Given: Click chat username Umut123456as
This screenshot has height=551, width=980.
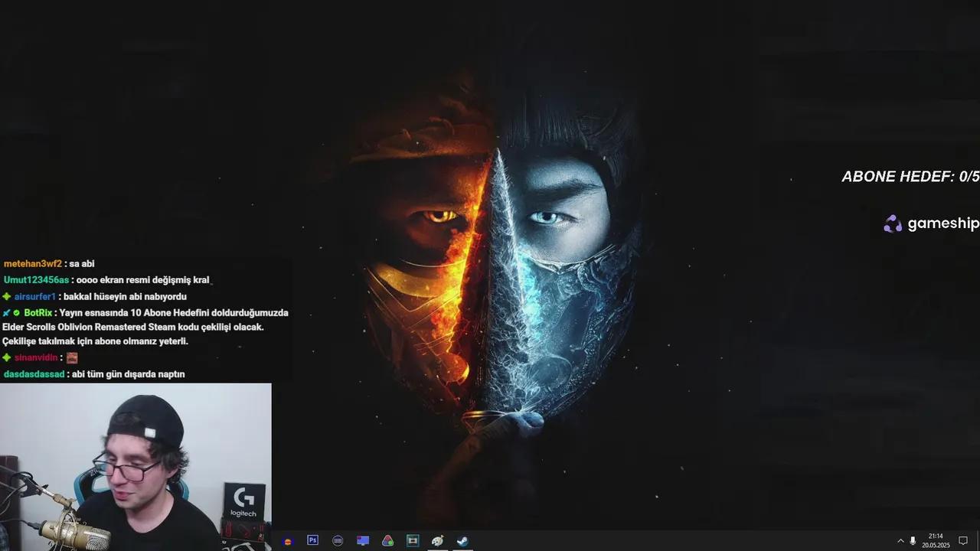Looking at the screenshot, I should 36,280.
